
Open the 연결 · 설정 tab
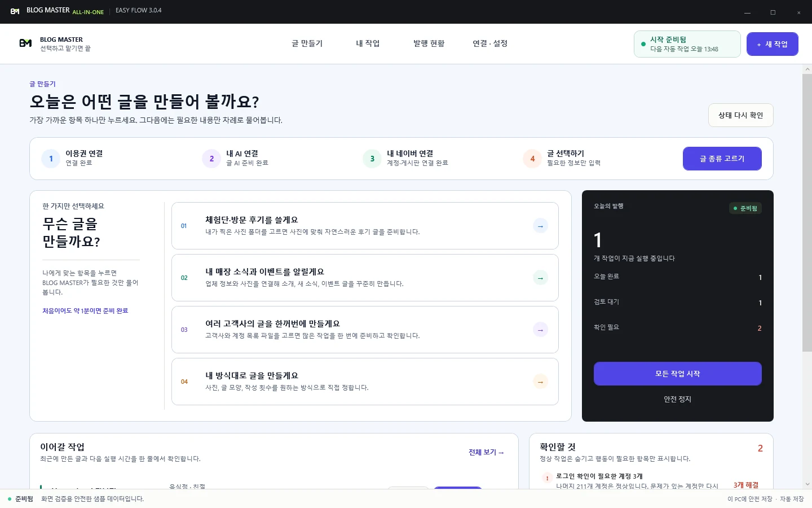[x=490, y=43]
